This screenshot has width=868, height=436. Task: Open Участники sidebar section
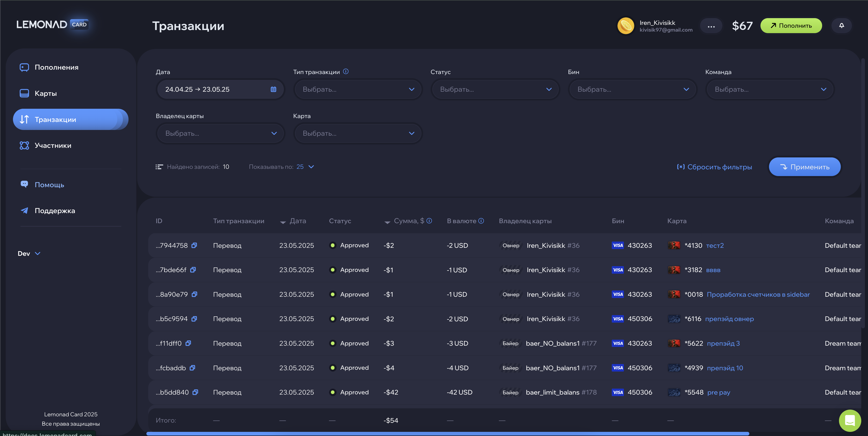coord(53,146)
